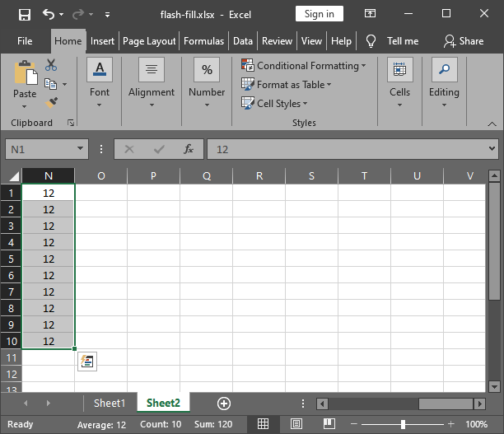Screen dimensions: 504x434
Task: Click the Redo arrow icon
Action: click(78, 14)
